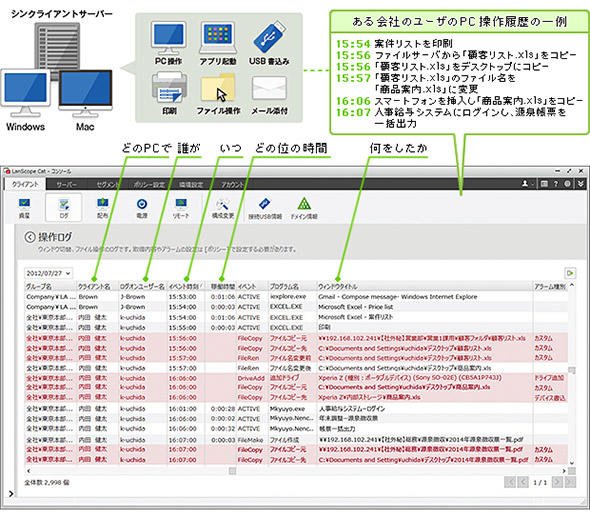The height and width of the screenshot is (519, 590).
Task: Go to last page pagination button
Action: 570,482
